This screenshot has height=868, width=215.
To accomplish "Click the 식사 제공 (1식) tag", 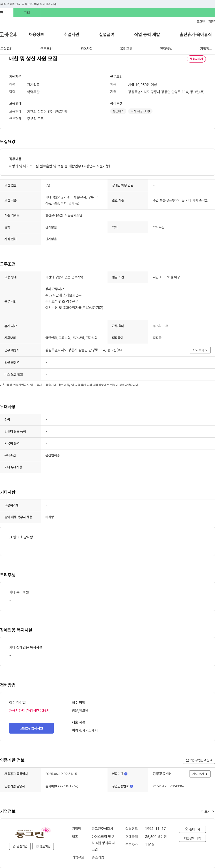I will tap(140, 111).
